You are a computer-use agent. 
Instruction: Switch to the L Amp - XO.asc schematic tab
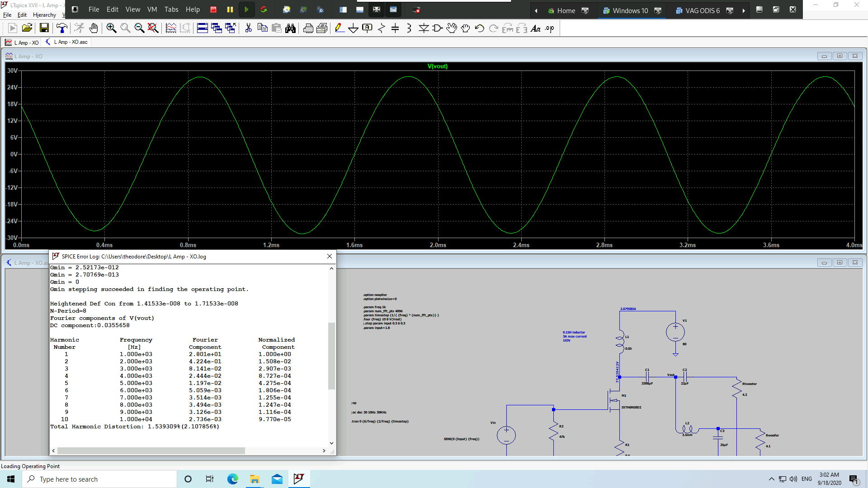point(66,42)
